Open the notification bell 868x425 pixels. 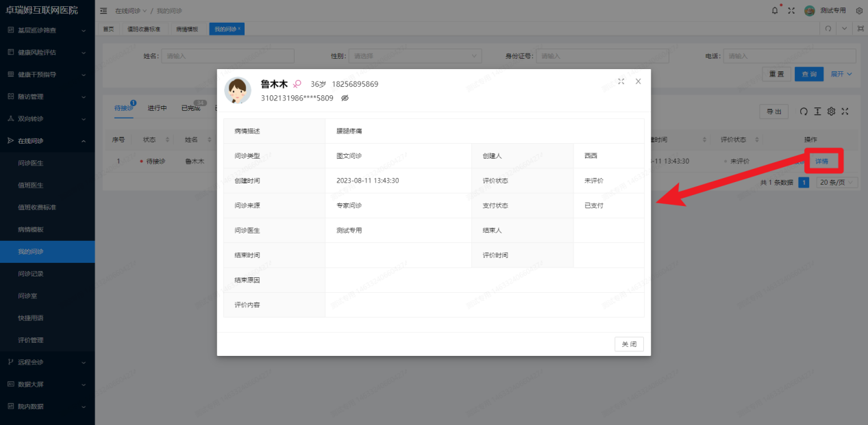(x=776, y=11)
